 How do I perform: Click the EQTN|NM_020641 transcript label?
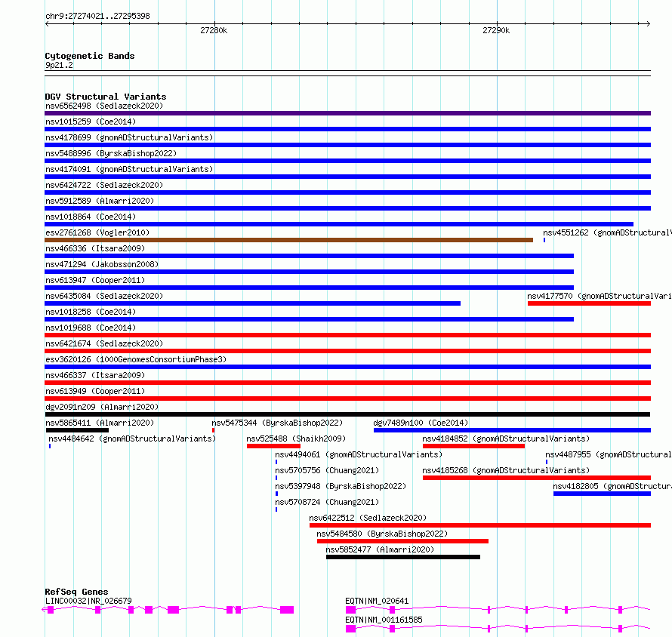tap(377, 601)
